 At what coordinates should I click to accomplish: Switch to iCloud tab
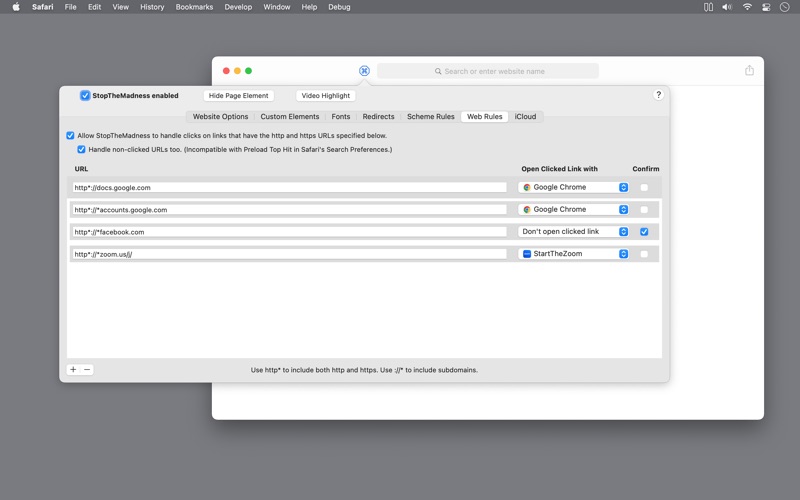click(526, 116)
